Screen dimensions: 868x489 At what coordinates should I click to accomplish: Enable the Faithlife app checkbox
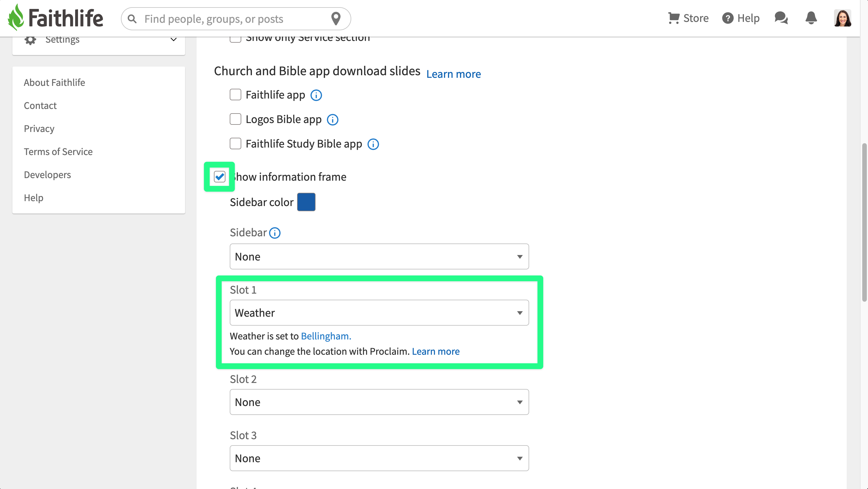(x=235, y=95)
